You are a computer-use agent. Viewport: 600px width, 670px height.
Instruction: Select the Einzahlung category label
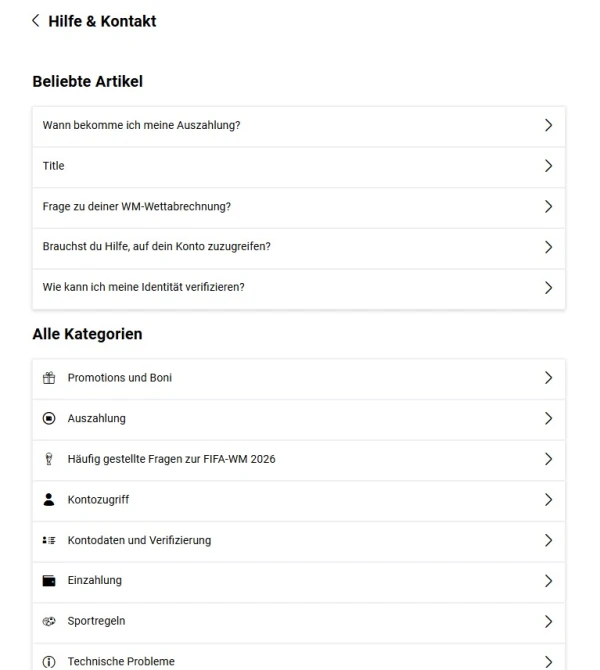pos(94,580)
